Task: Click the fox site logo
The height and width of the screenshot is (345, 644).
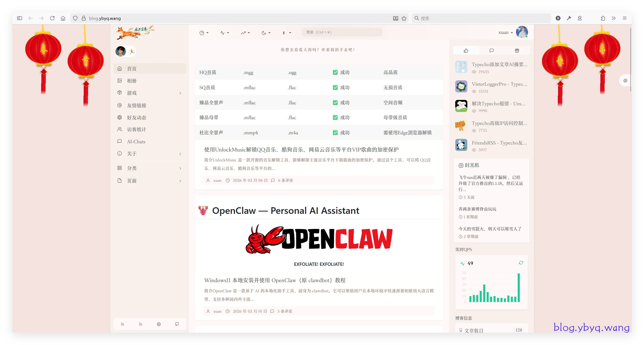Action: click(135, 32)
